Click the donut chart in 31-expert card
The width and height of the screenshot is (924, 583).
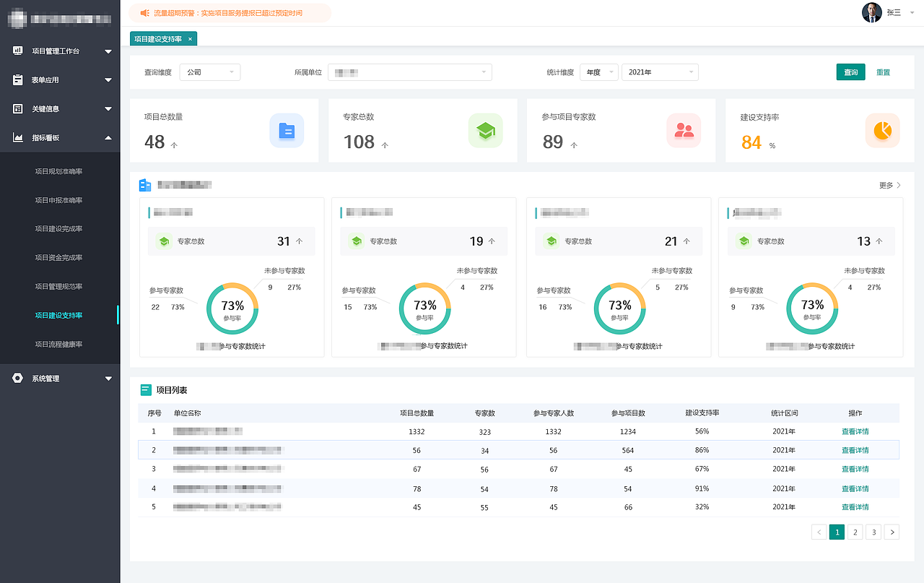coord(232,308)
